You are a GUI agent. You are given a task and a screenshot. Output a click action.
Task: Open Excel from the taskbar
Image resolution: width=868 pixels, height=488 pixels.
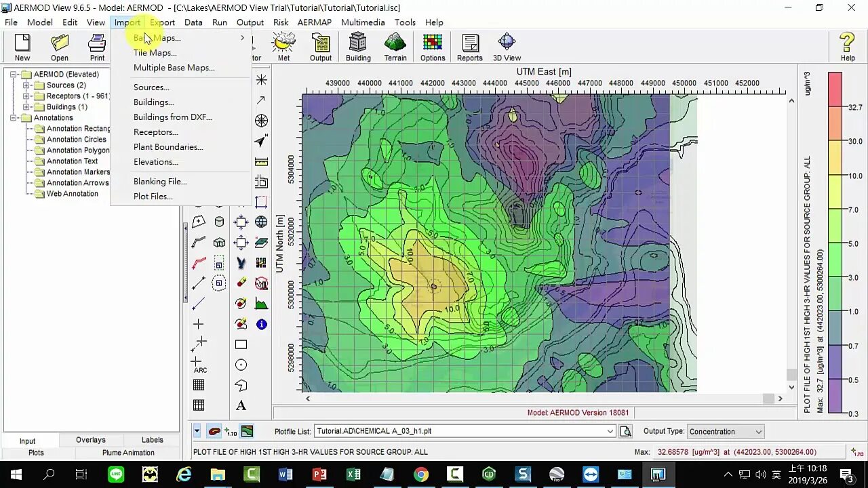(353, 474)
